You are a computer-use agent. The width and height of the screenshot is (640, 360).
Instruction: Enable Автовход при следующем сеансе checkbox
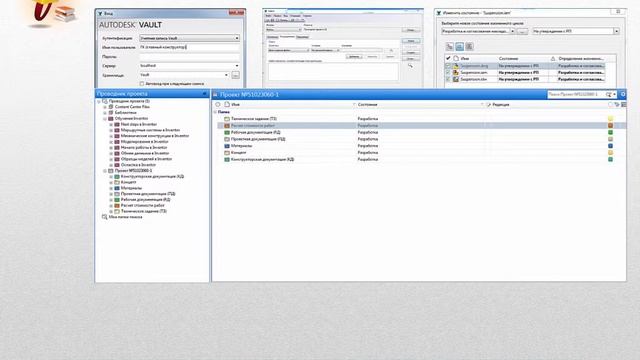click(142, 84)
